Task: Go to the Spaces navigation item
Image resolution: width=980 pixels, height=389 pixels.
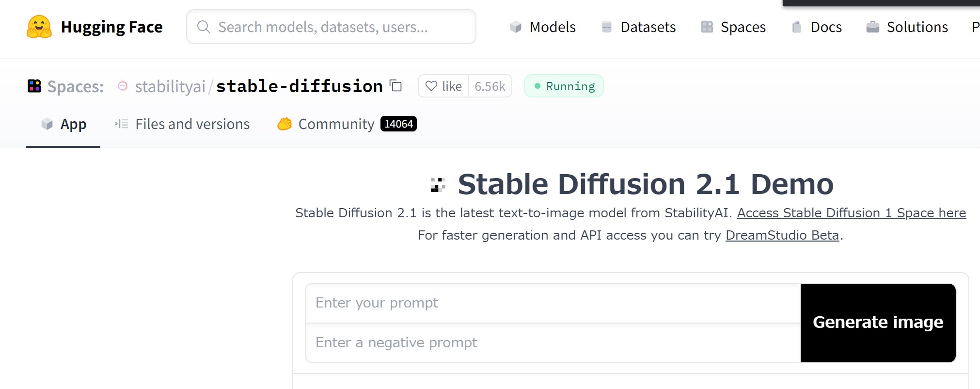Action: pyautogui.click(x=733, y=27)
